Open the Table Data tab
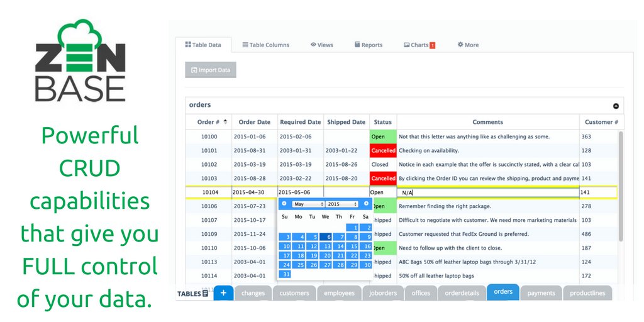644x322 pixels. click(203, 45)
